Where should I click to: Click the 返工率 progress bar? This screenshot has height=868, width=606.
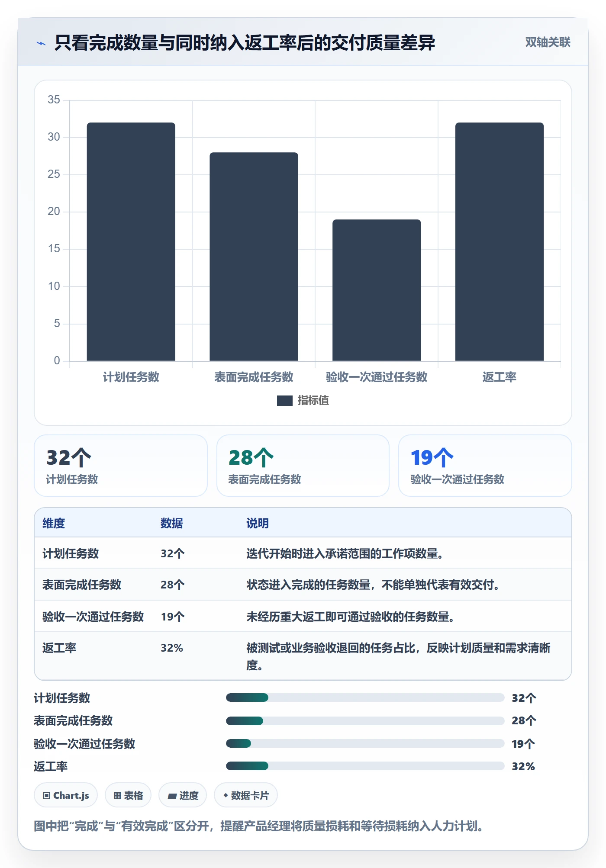pos(365,766)
